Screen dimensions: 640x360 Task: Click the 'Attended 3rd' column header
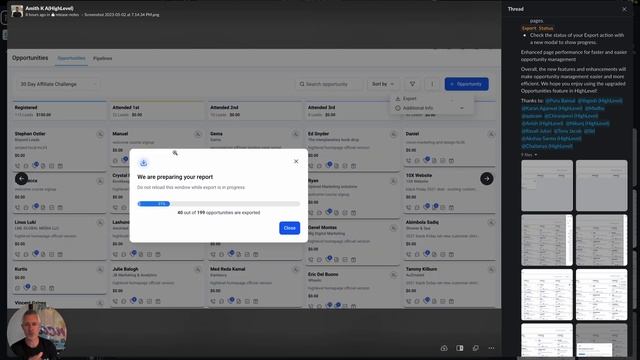(322, 108)
